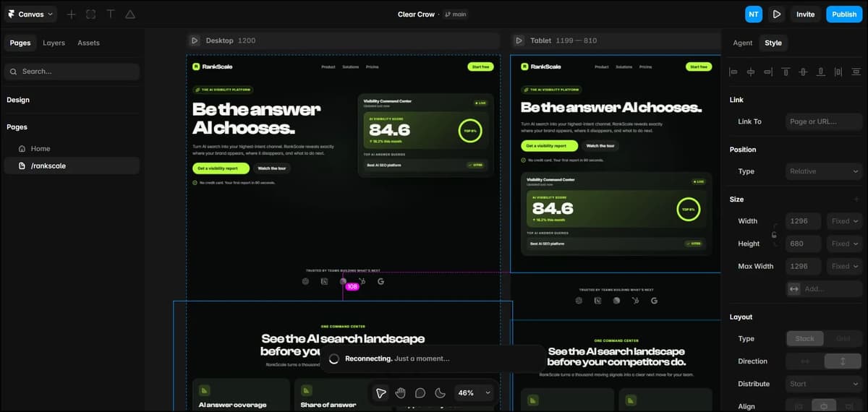Click the Add size constraint field
Image resolution: width=868 pixels, height=412 pixels.
point(824,288)
